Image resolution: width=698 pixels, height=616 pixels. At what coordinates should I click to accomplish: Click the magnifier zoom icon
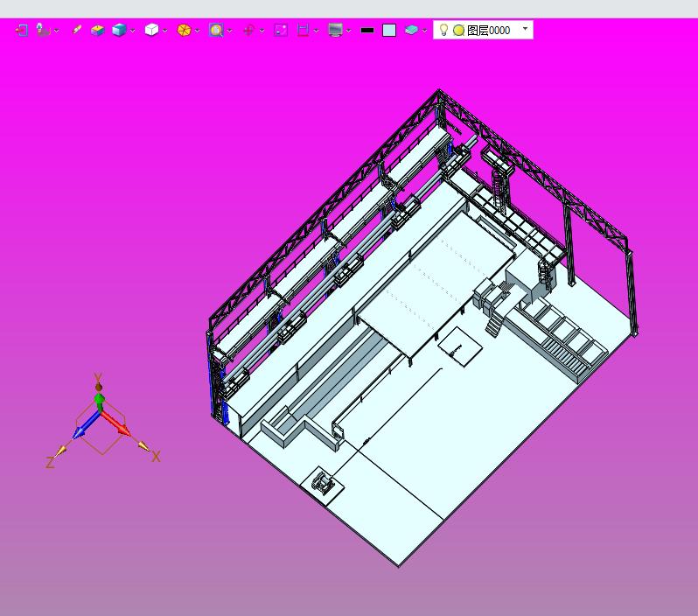coord(216,30)
